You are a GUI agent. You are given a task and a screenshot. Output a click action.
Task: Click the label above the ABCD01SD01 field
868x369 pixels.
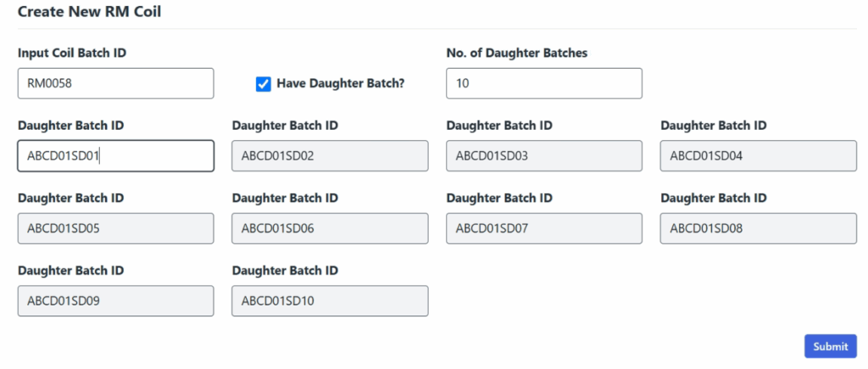tap(70, 126)
